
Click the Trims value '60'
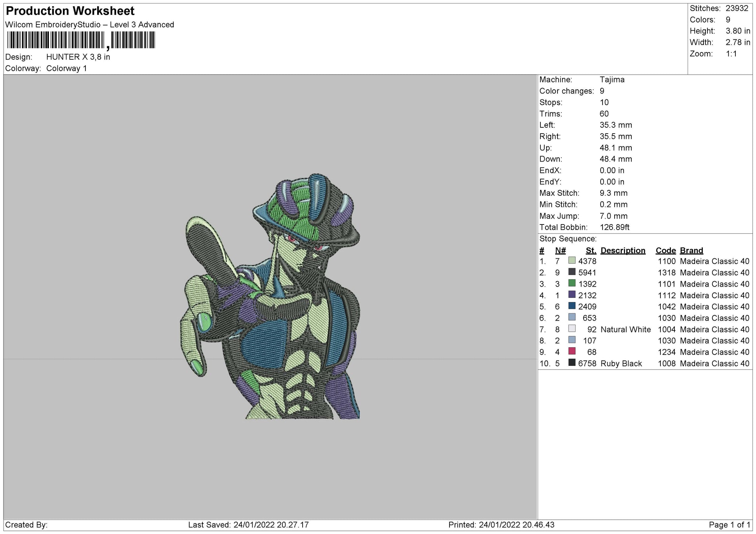(604, 114)
